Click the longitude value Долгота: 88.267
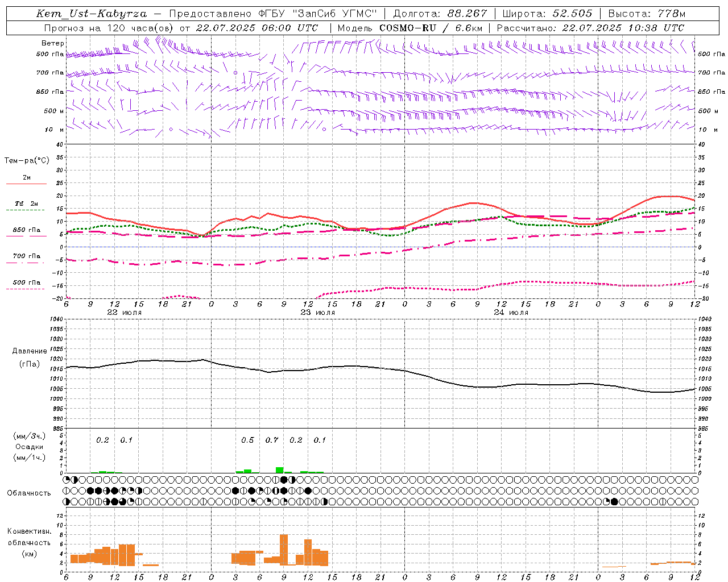 pyautogui.click(x=440, y=14)
